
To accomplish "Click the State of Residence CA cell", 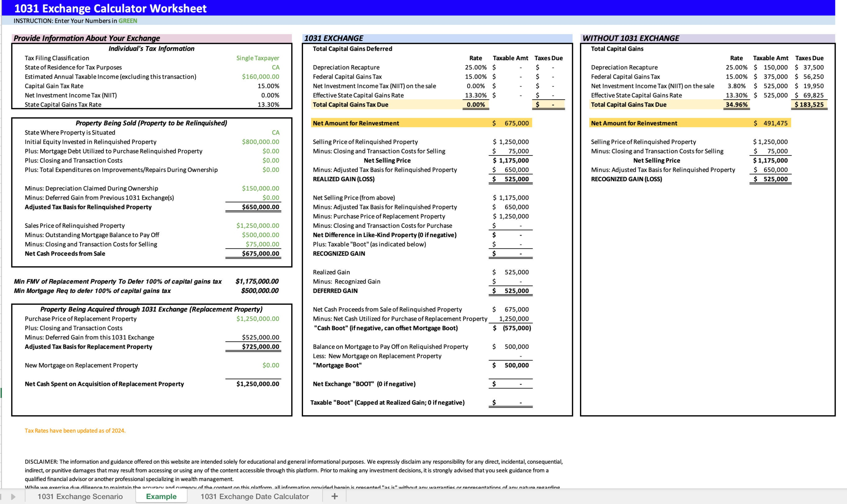I will pyautogui.click(x=275, y=67).
